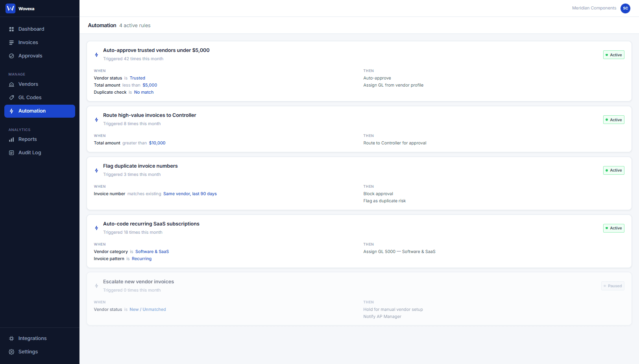
Task: Toggle Active status on flag duplicate invoice numbers
Action: [613, 170]
